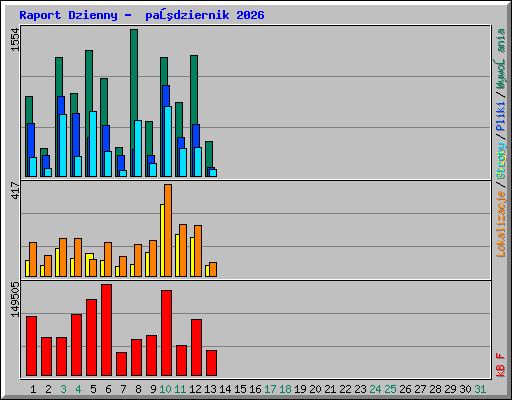This screenshot has height=400, width=512.
Task: Click the red bar for day 7
Action: coord(121,364)
